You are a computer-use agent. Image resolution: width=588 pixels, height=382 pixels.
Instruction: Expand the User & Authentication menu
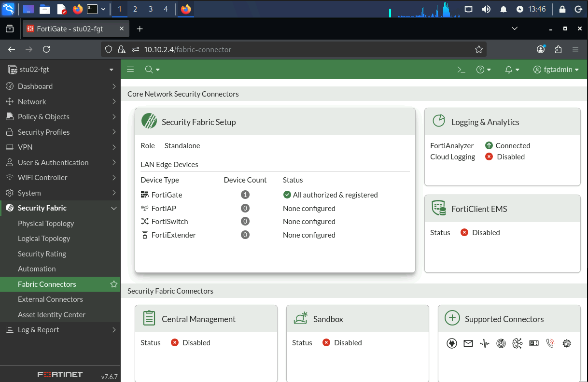pyautogui.click(x=60, y=162)
